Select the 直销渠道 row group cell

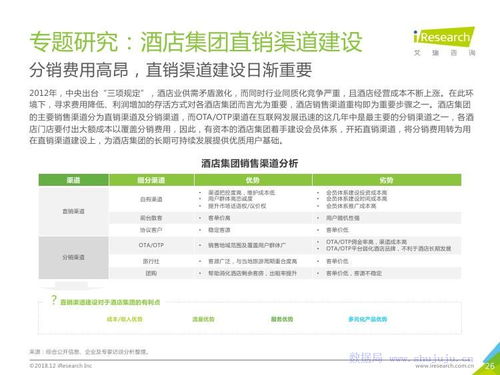tap(73, 211)
